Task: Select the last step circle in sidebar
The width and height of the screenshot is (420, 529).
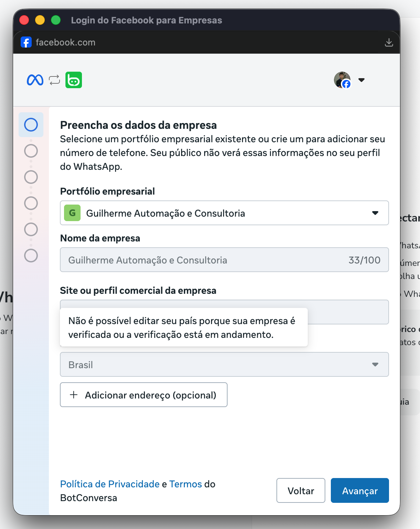Action: [31, 256]
